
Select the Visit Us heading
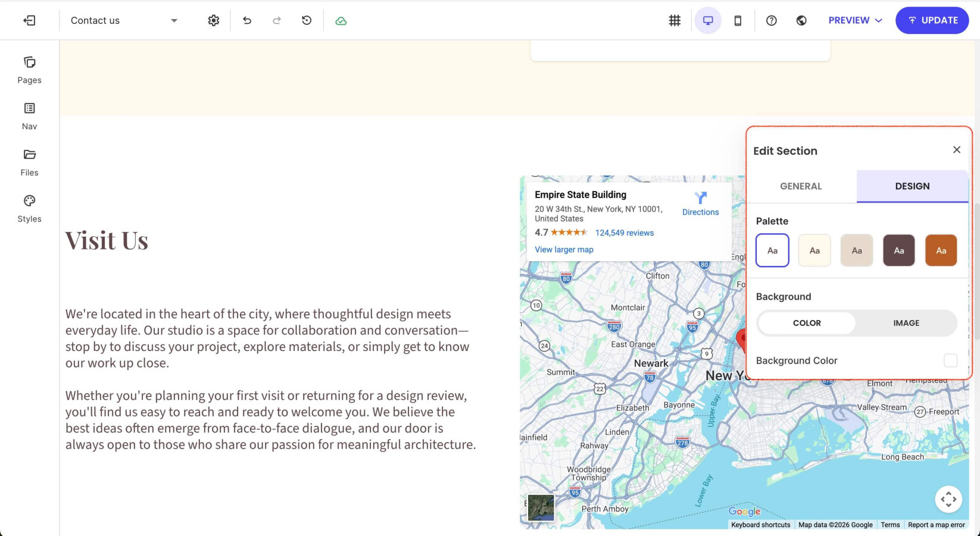coord(107,241)
